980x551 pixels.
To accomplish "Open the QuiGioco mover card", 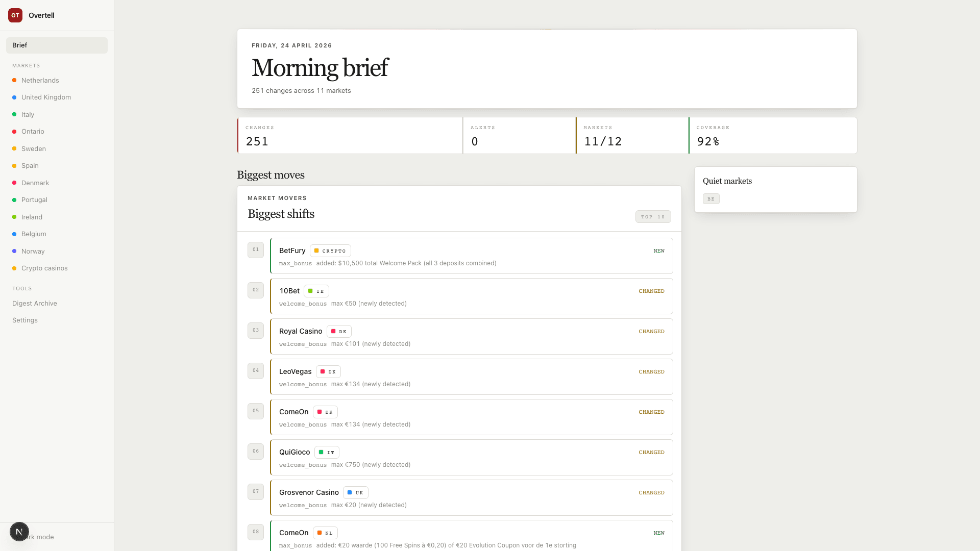I will (x=471, y=458).
